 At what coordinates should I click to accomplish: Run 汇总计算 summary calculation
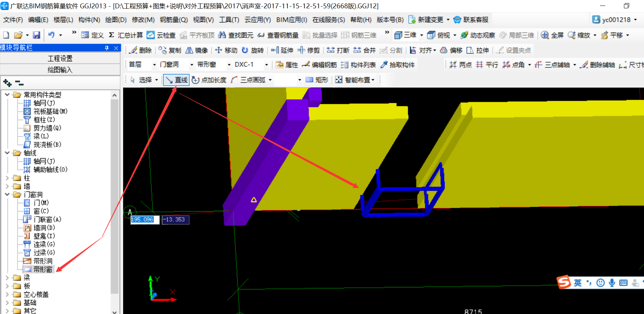126,35
